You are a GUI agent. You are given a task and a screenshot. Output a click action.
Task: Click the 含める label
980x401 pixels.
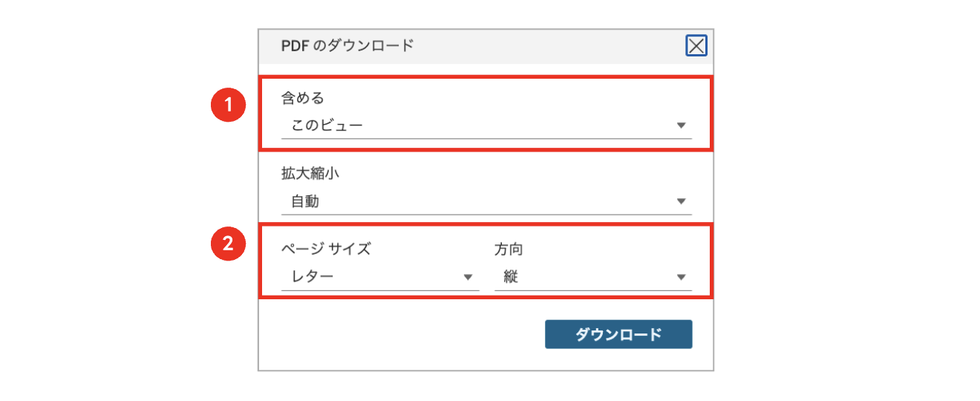click(x=303, y=97)
